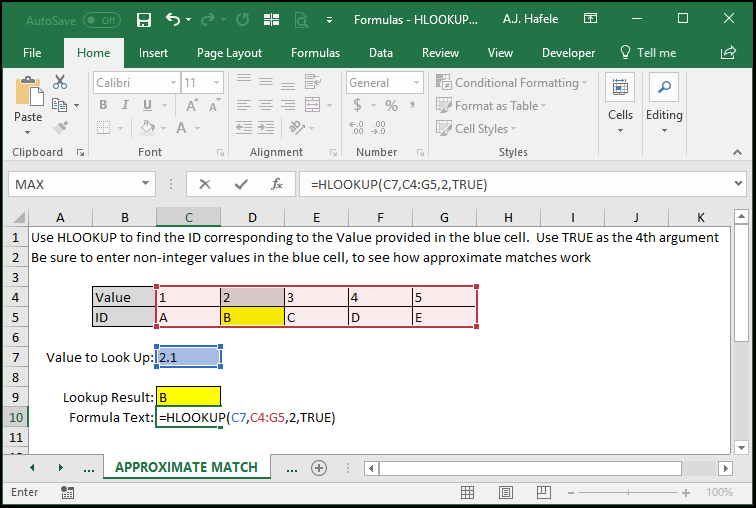756x508 pixels.
Task: Click the Paste clipboard icon
Action: [28, 91]
